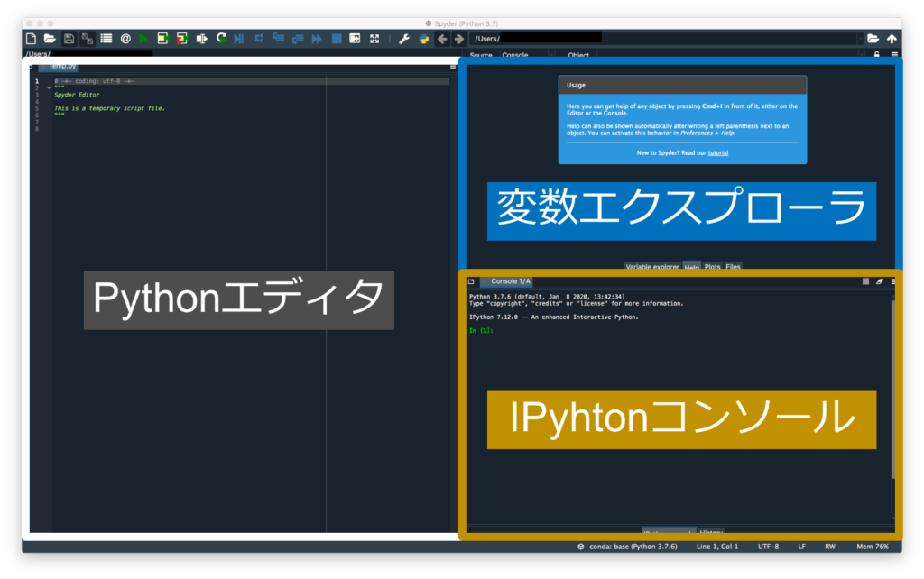This screenshot has width=924, height=579.
Task: Expand the Help Object history dropdown
Action: tap(862, 55)
